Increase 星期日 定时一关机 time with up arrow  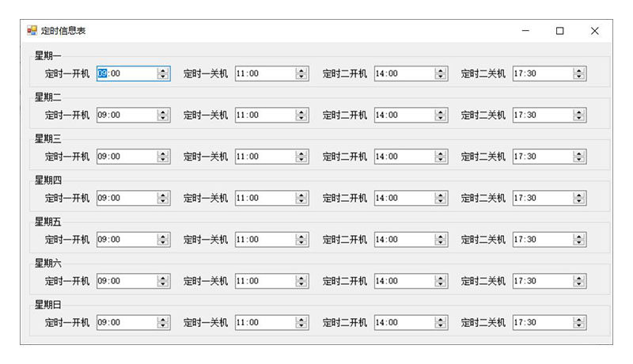click(301, 320)
